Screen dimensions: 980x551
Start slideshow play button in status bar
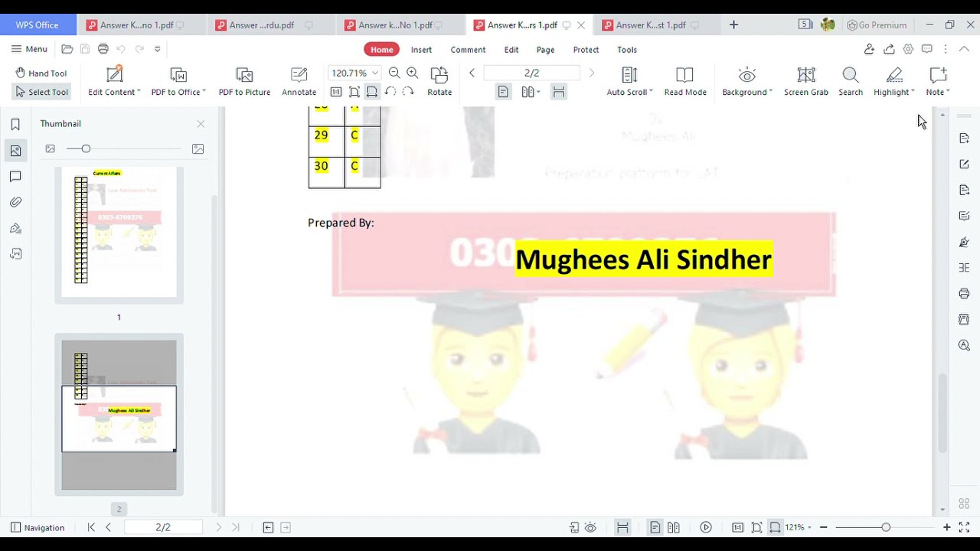coord(706,527)
